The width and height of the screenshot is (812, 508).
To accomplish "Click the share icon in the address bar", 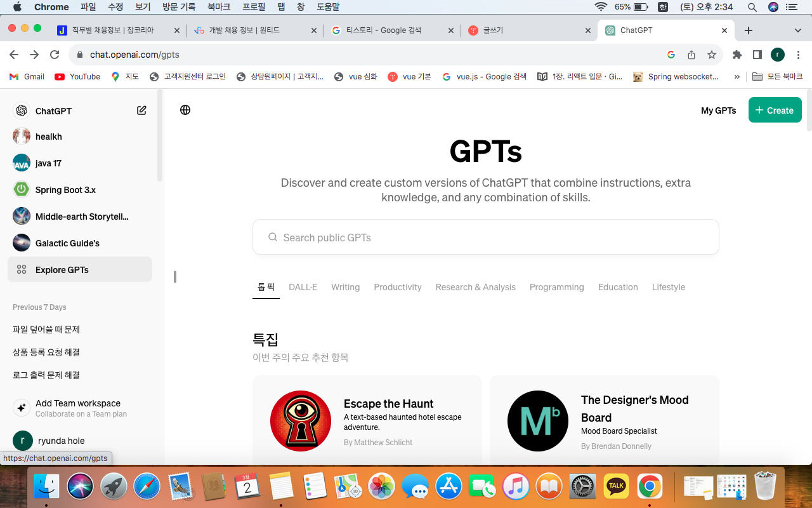I will (691, 55).
